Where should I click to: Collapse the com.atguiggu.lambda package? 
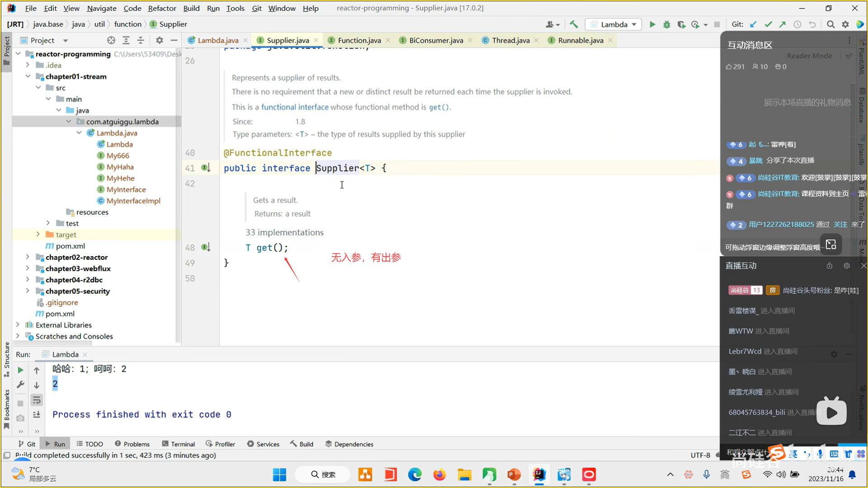[x=69, y=122]
